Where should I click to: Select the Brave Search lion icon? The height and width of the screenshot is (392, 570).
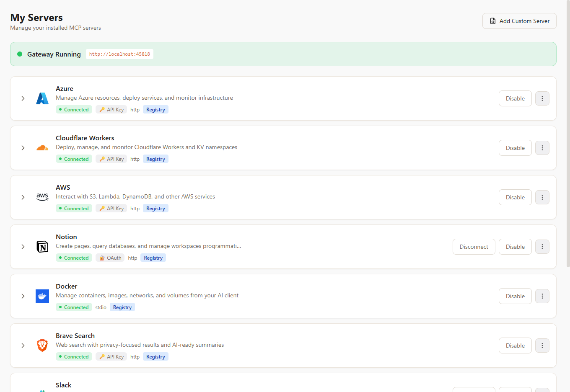pyautogui.click(x=42, y=346)
